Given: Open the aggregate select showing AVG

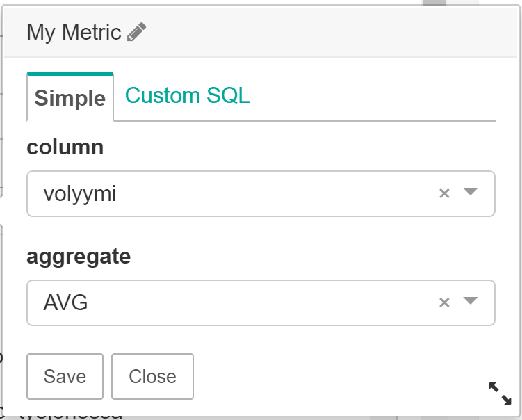Looking at the screenshot, I should tap(229, 302).
